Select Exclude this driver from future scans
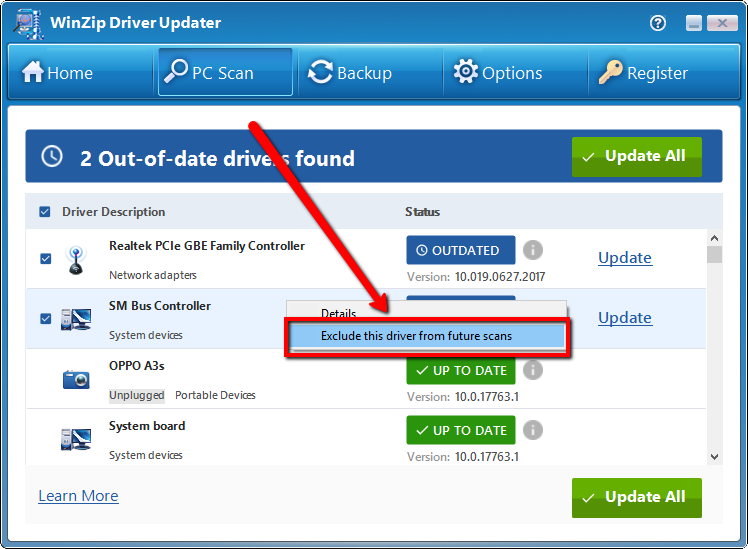Viewport: 748px width, 549px height. 426,336
